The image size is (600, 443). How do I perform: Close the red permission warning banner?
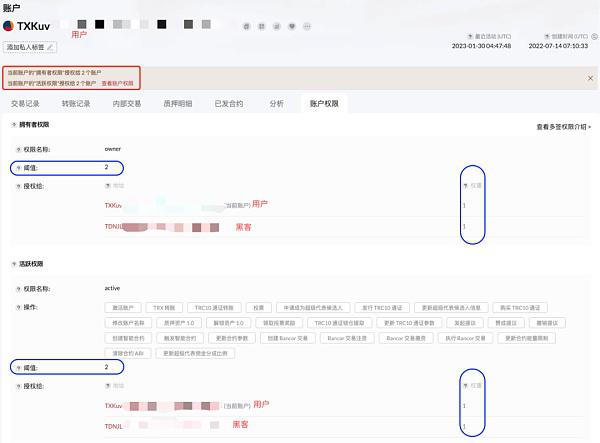589,77
